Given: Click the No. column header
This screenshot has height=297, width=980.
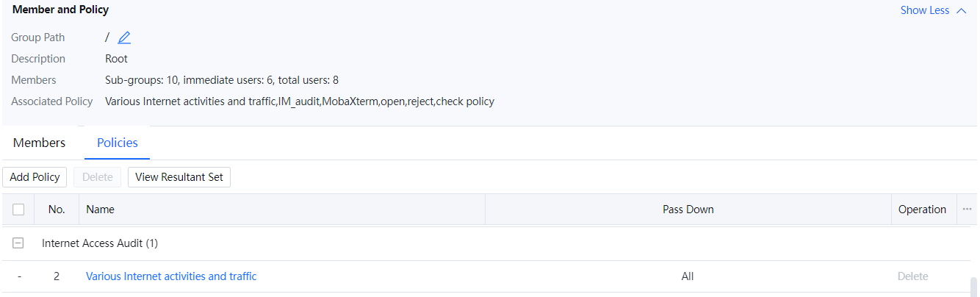Looking at the screenshot, I should click(x=57, y=210).
